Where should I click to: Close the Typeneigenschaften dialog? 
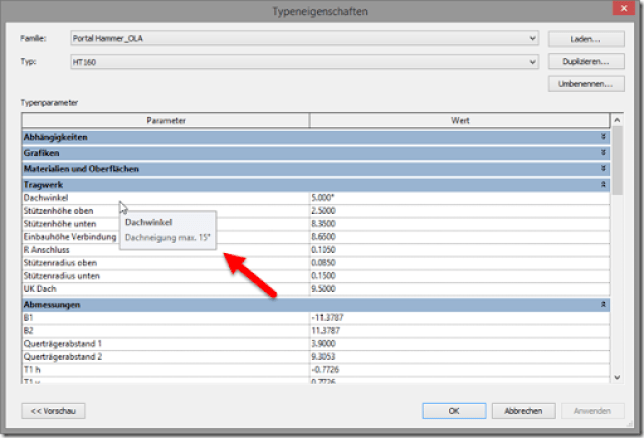coord(623,8)
